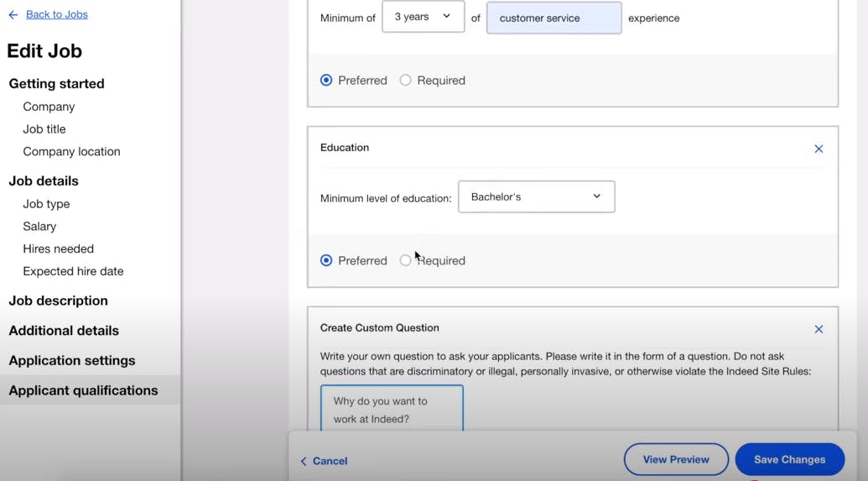The height and width of the screenshot is (481, 868).
Task: Click the back arrow beside Back to Jobs
Action: (x=13, y=15)
